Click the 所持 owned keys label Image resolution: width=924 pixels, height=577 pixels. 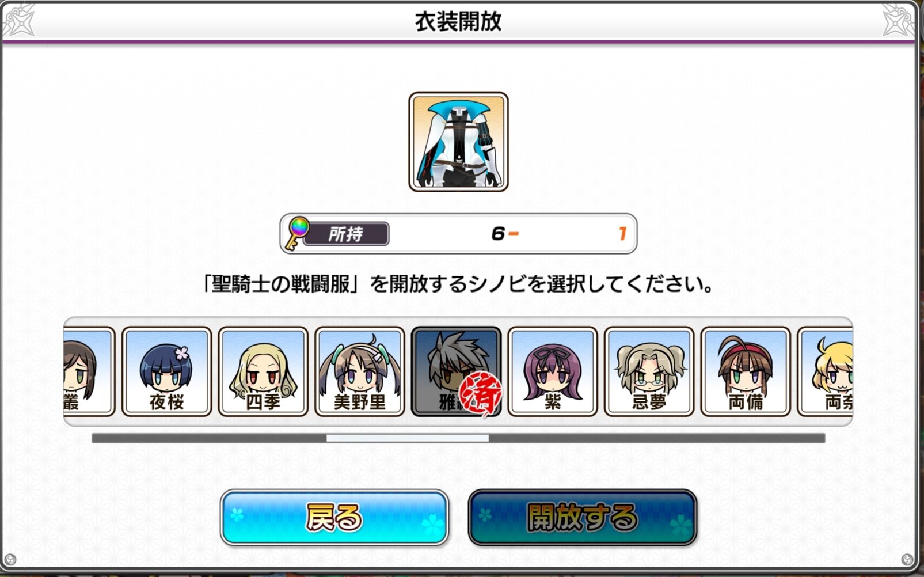(346, 234)
